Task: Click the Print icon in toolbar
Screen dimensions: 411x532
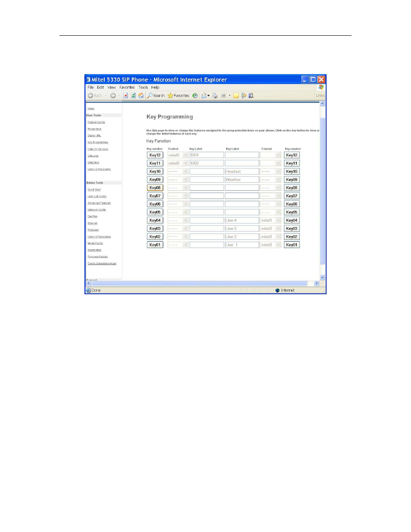Action: tap(215, 96)
